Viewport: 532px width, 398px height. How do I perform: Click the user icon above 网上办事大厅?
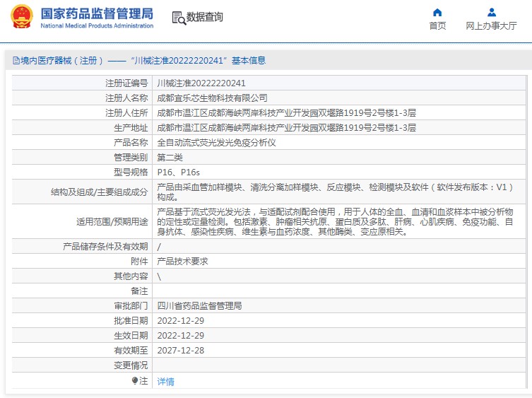(x=492, y=13)
